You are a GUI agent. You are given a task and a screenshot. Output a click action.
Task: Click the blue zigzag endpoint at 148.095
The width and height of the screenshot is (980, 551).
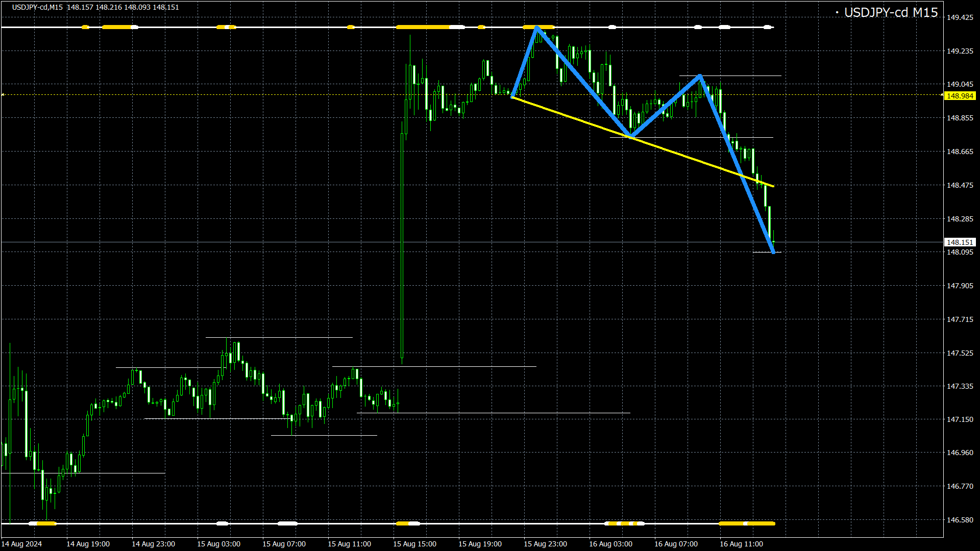point(773,252)
